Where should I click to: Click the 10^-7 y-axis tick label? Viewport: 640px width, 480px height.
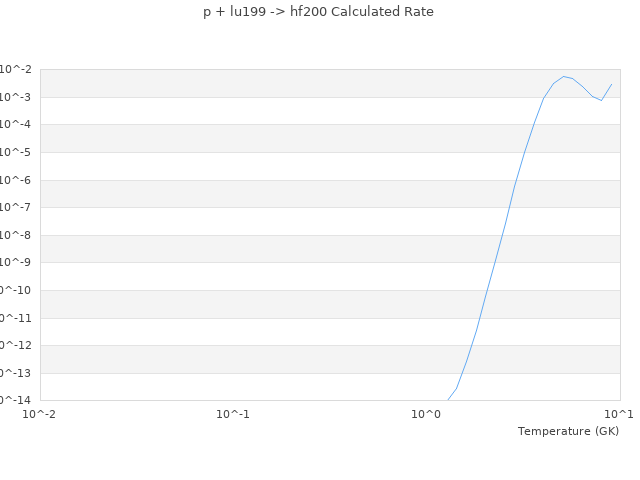click(16, 207)
